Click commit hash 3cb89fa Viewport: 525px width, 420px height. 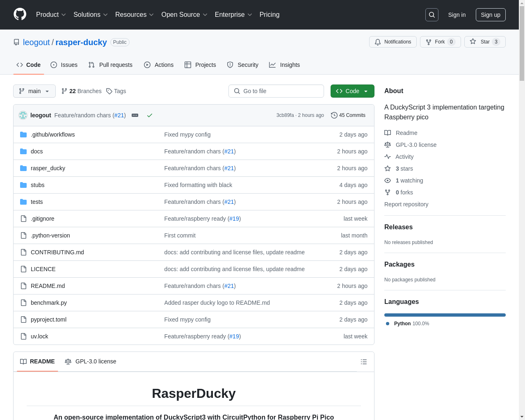click(x=285, y=115)
